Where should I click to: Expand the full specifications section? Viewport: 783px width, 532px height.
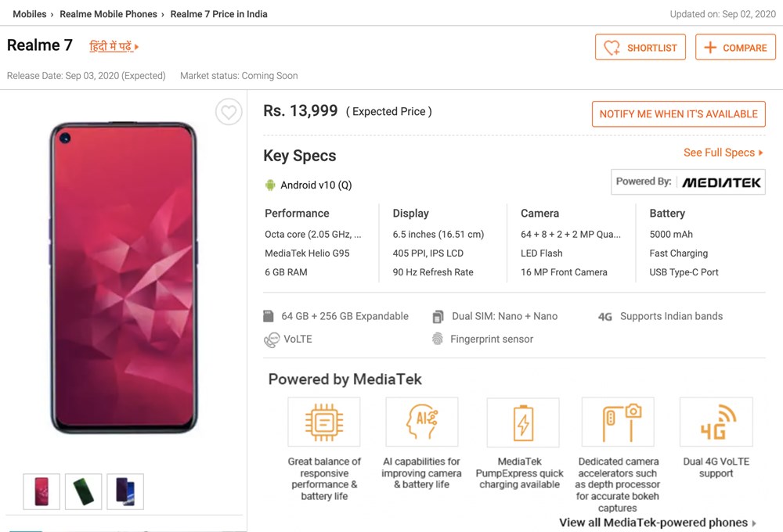(x=720, y=153)
